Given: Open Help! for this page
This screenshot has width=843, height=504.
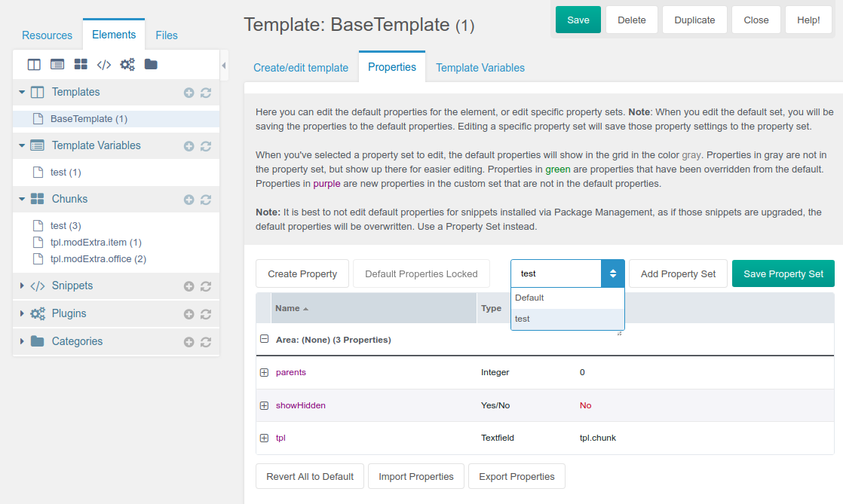Looking at the screenshot, I should coord(808,20).
